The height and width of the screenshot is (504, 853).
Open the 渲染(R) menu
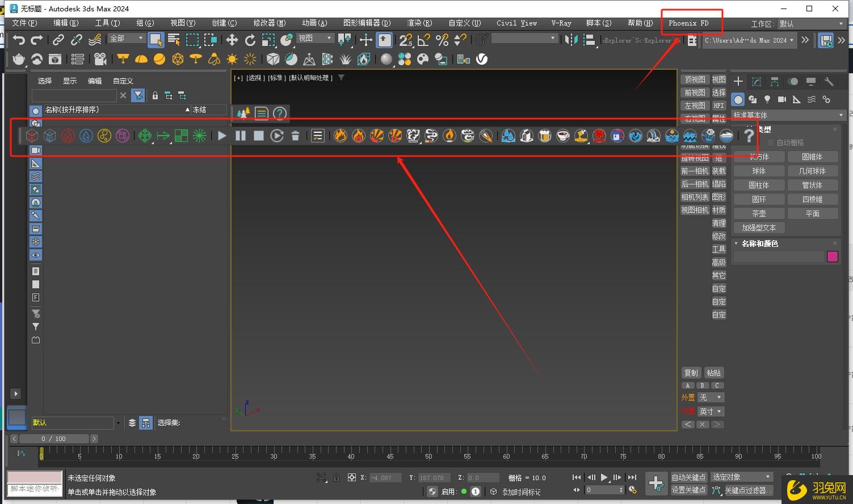coord(419,23)
